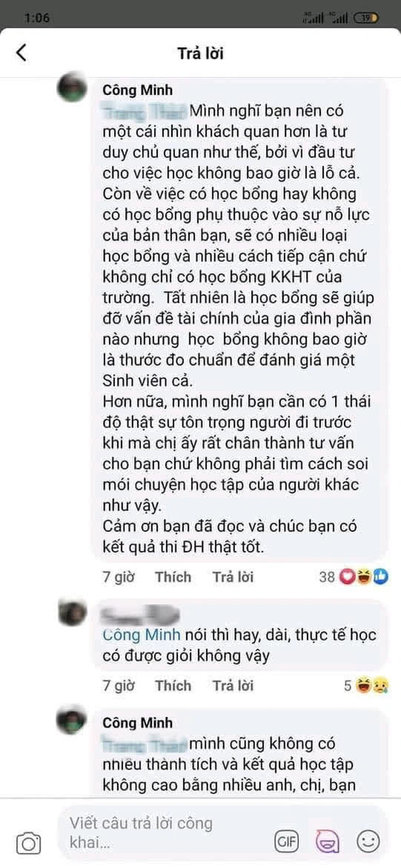This screenshot has height=868, width=401.
Task: Tap the Công Minh name on first comment
Action: click(x=137, y=90)
